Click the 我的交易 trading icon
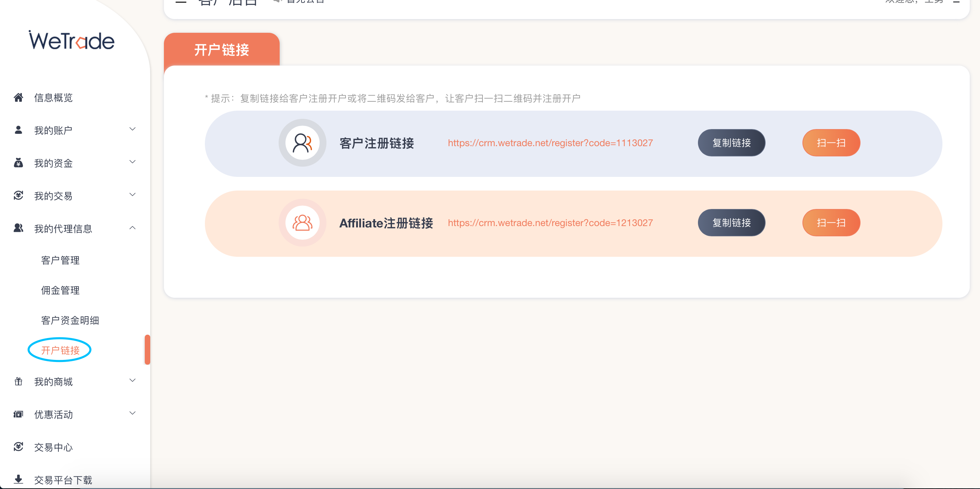Image resolution: width=980 pixels, height=489 pixels. [18, 195]
